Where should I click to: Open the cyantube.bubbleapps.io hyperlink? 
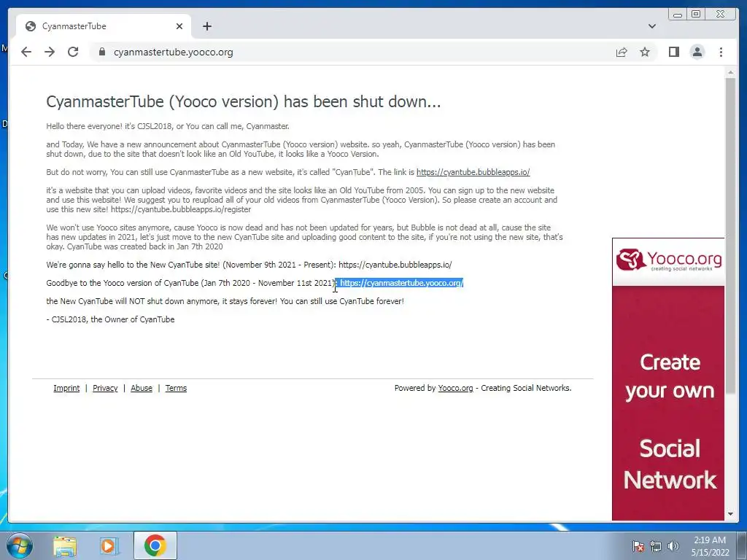[x=473, y=172]
